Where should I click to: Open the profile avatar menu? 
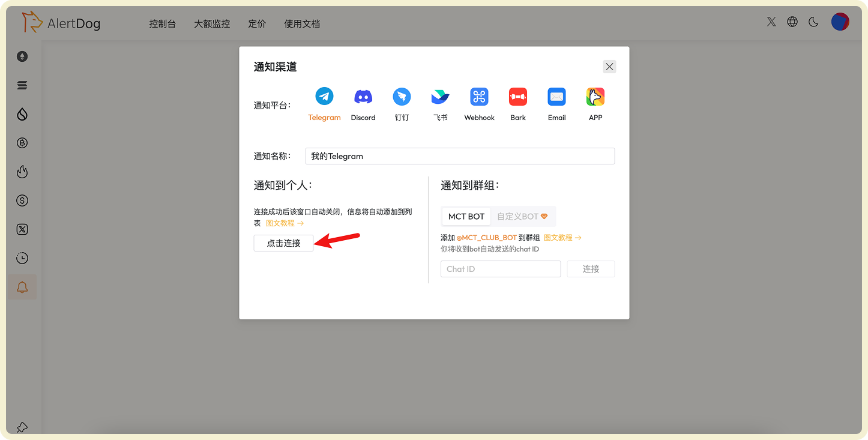click(839, 22)
